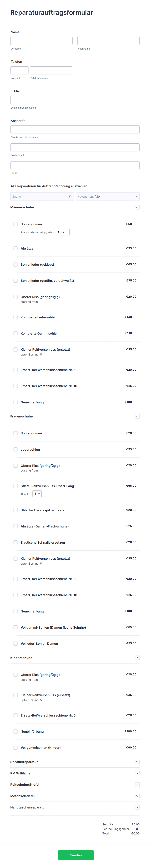Expand the Sneakerreparatur section
This screenshot has height=868, width=150.
[137, 762]
